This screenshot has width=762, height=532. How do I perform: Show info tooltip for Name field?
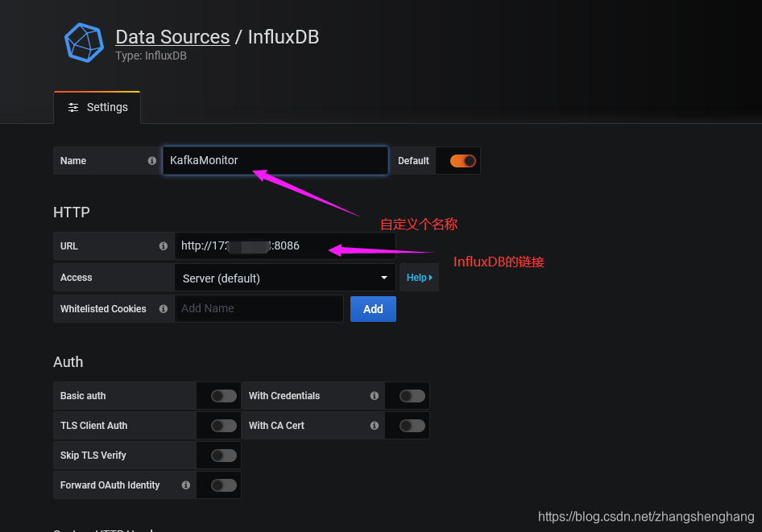click(x=152, y=161)
